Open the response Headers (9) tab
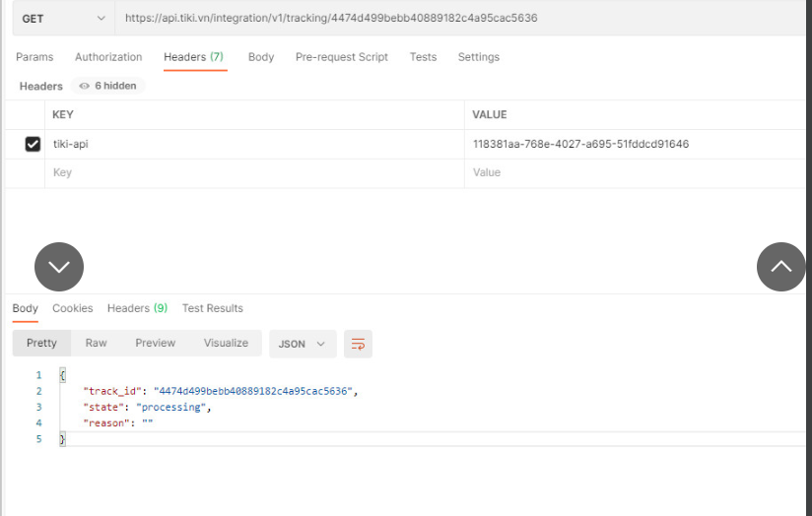 (137, 308)
